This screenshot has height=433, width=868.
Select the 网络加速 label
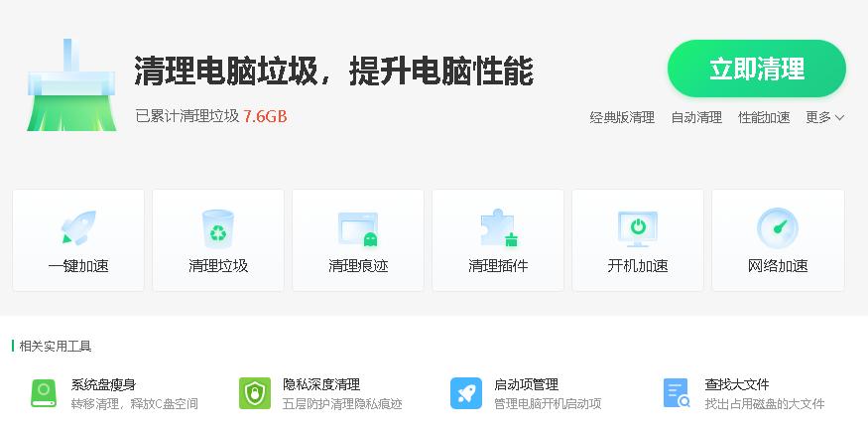click(778, 266)
